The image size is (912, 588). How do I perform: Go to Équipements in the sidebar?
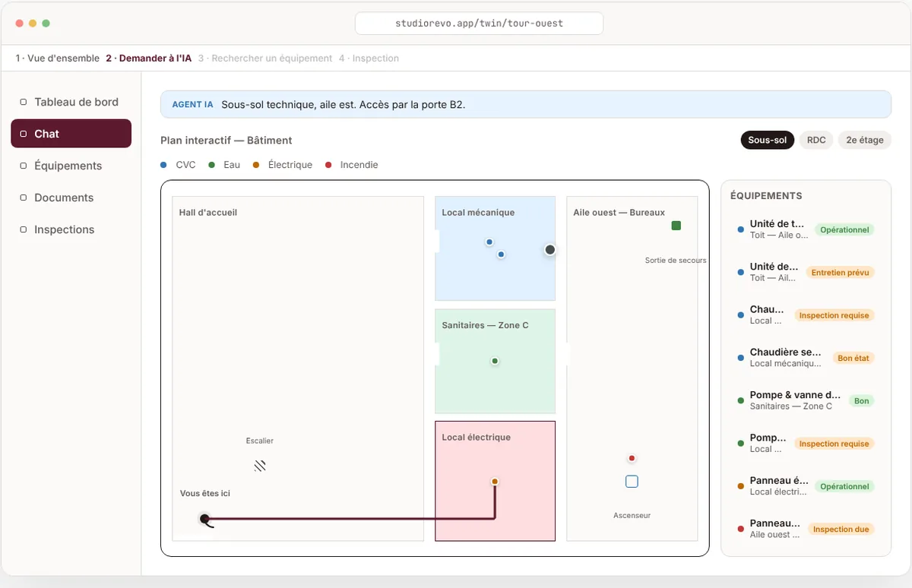71,166
